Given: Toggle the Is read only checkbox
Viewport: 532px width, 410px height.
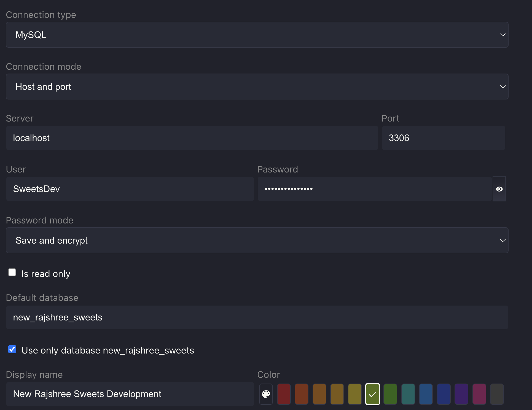Looking at the screenshot, I should pyautogui.click(x=12, y=273).
